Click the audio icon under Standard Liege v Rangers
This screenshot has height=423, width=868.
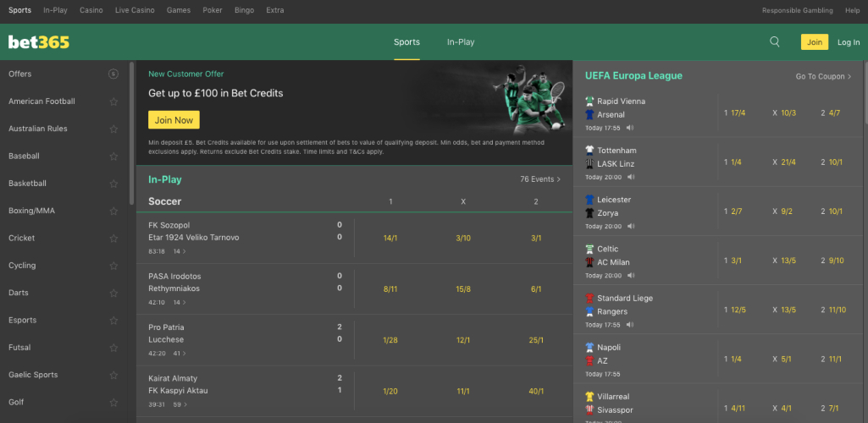[630, 325]
